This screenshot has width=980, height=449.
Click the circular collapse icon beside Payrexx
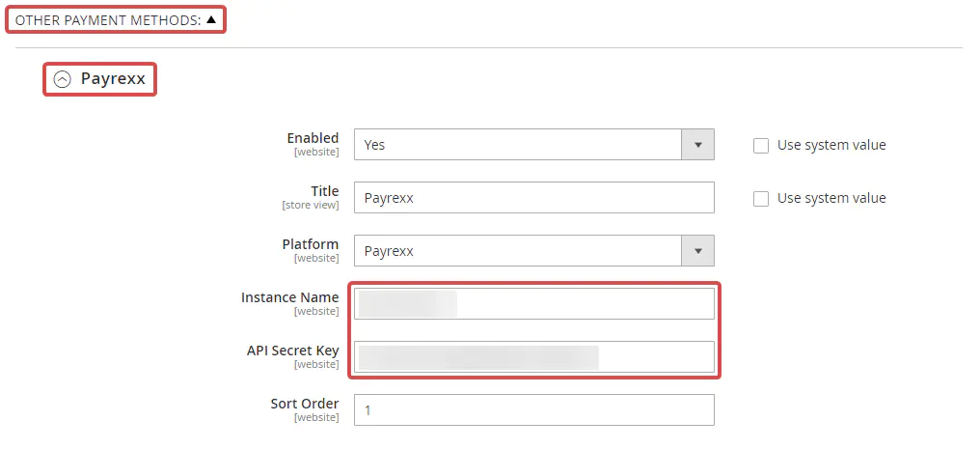coord(62,79)
